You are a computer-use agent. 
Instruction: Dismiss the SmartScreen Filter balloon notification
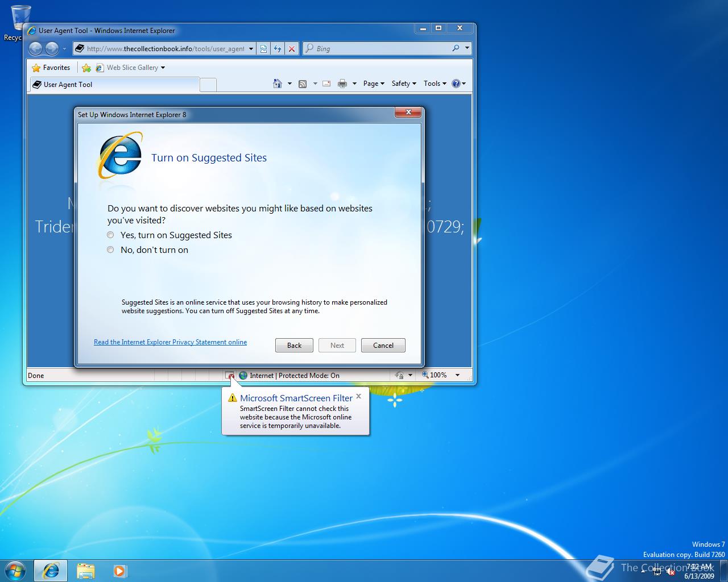358,396
